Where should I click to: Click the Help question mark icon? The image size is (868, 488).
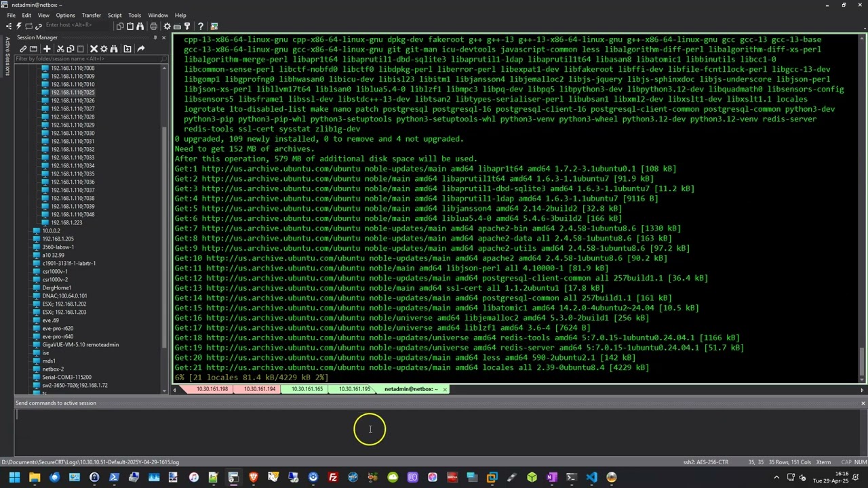(x=201, y=26)
